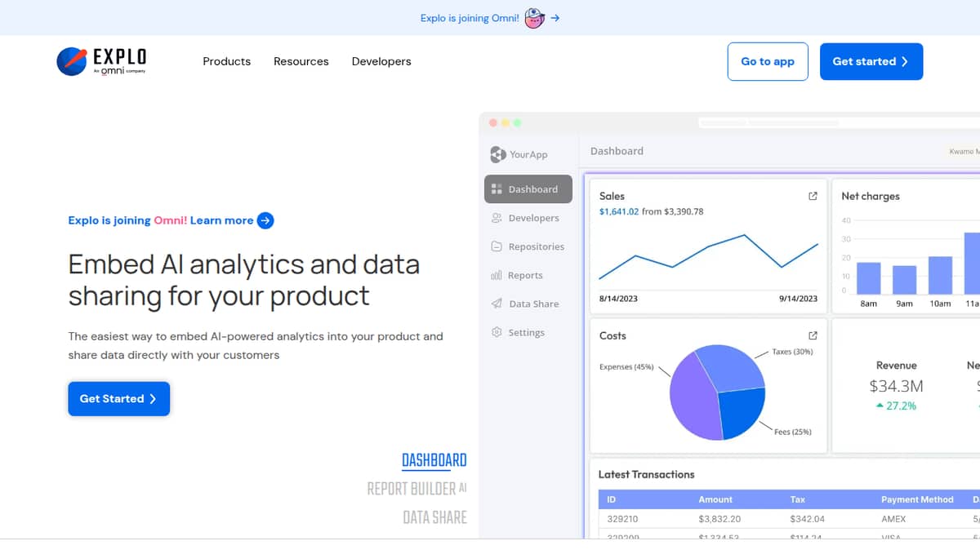Click the Net charges heading
Screen dimensions: 980x550
[871, 197]
